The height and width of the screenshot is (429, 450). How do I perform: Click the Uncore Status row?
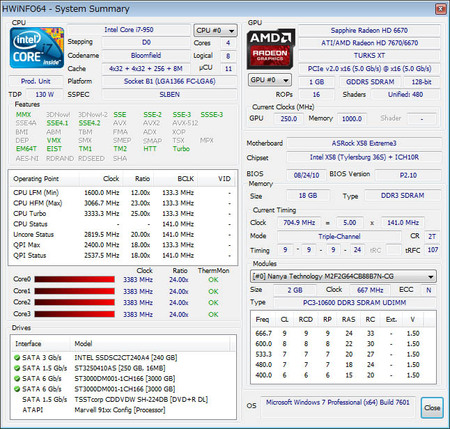123,235
